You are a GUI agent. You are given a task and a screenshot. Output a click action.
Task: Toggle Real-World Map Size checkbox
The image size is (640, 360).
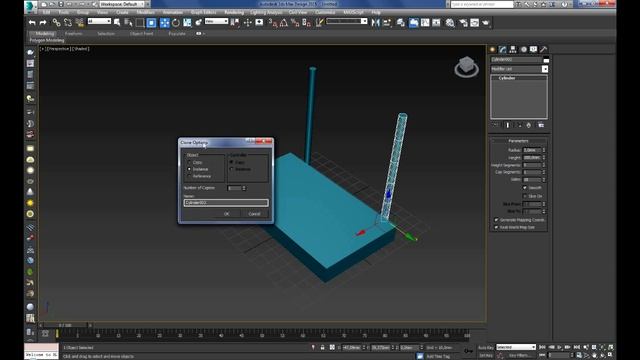(496, 227)
